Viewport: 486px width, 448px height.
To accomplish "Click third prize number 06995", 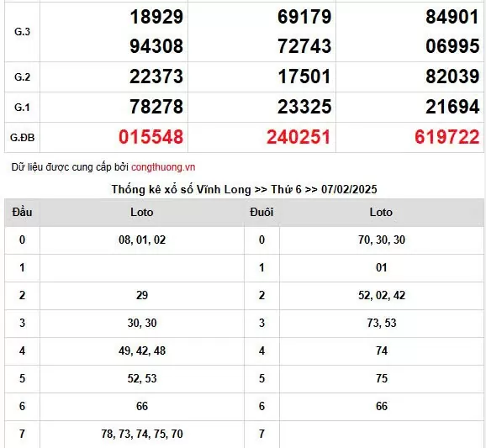I will coord(452,46).
